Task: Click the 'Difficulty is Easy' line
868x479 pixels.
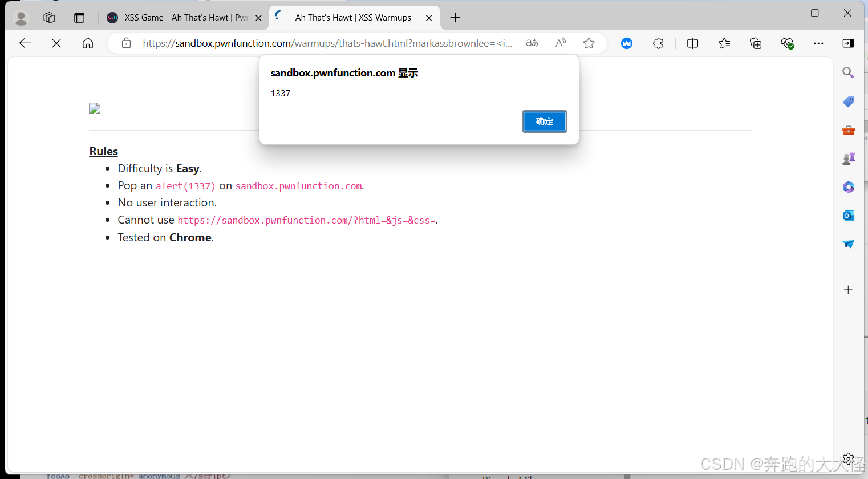Action: pyautogui.click(x=160, y=168)
